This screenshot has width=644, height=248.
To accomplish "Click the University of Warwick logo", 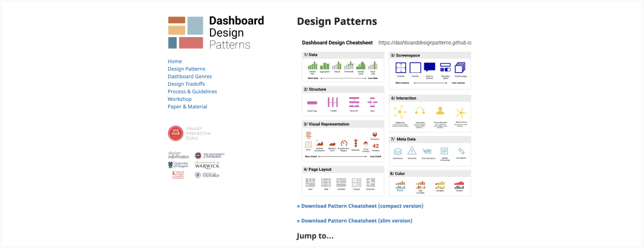I will coord(207,165).
